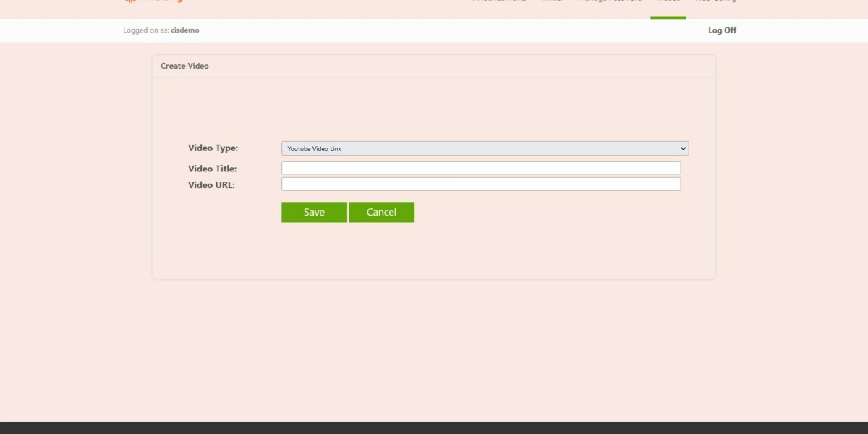Focus the Video Title text field

click(481, 168)
